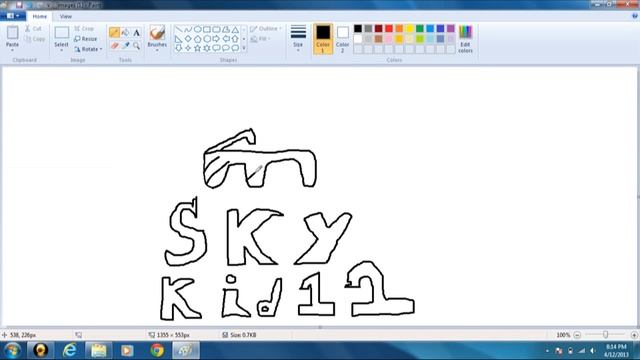640x360 pixels.
Task: Choose the Diamond shape
Action: click(188, 39)
